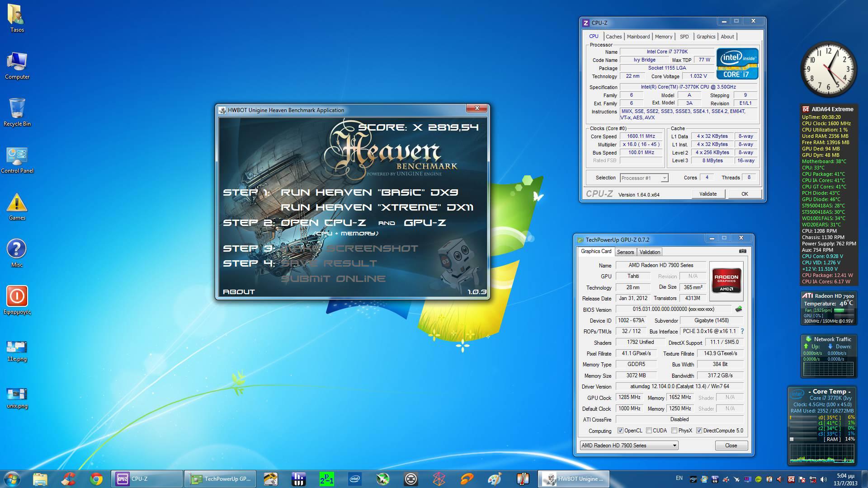This screenshot has width=868, height=488.
Task: Select the CPU-Z taskbar button
Action: pyautogui.click(x=146, y=479)
